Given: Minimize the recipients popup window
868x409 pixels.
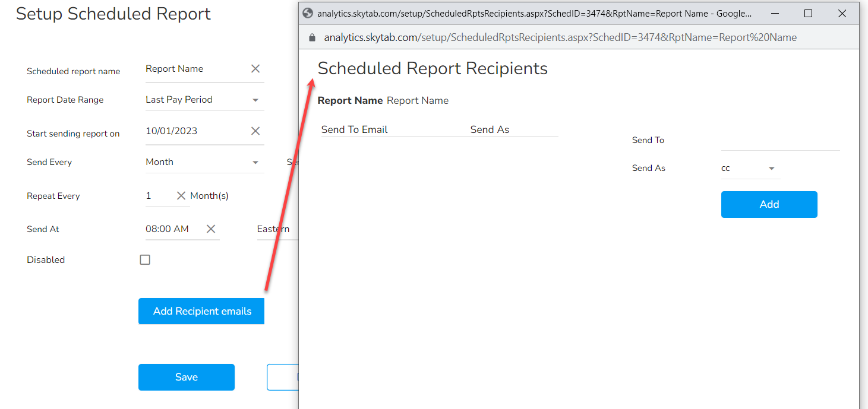Looking at the screenshot, I should coord(774,13).
